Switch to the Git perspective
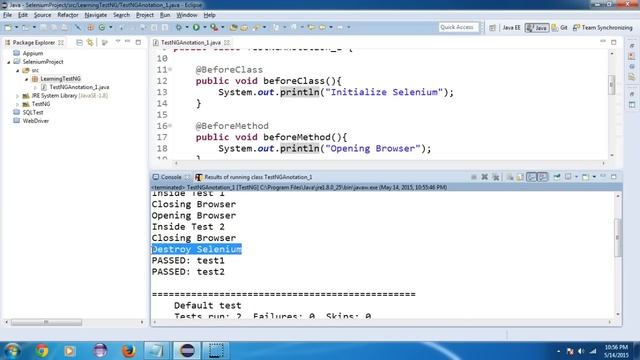The image size is (640, 360). [x=560, y=28]
